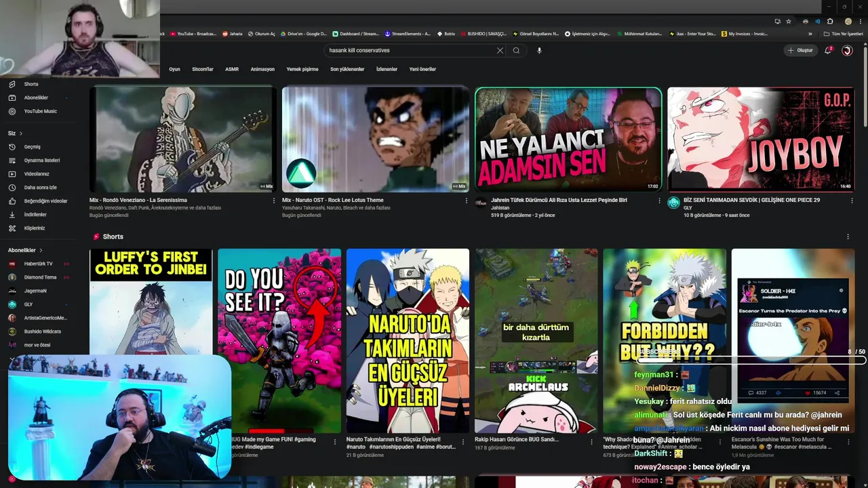This screenshot has height=488, width=868.
Task: Click the search magnifier button
Action: (516, 50)
